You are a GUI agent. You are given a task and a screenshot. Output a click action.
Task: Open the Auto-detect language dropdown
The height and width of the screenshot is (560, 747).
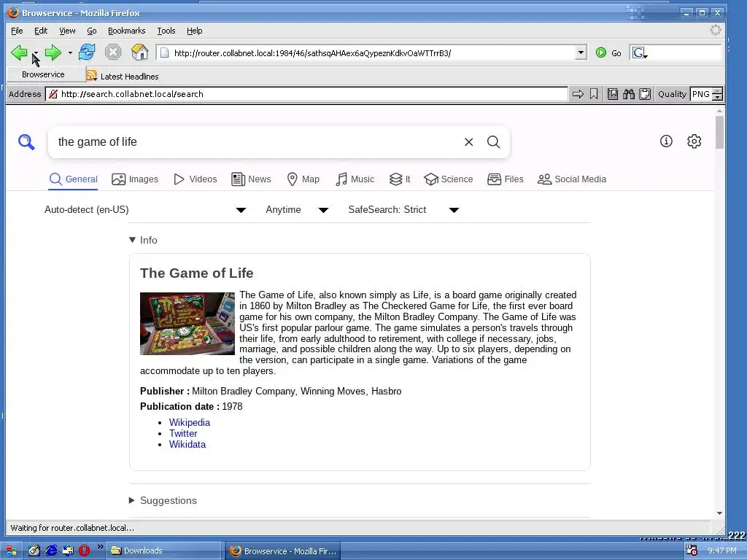[x=145, y=210]
